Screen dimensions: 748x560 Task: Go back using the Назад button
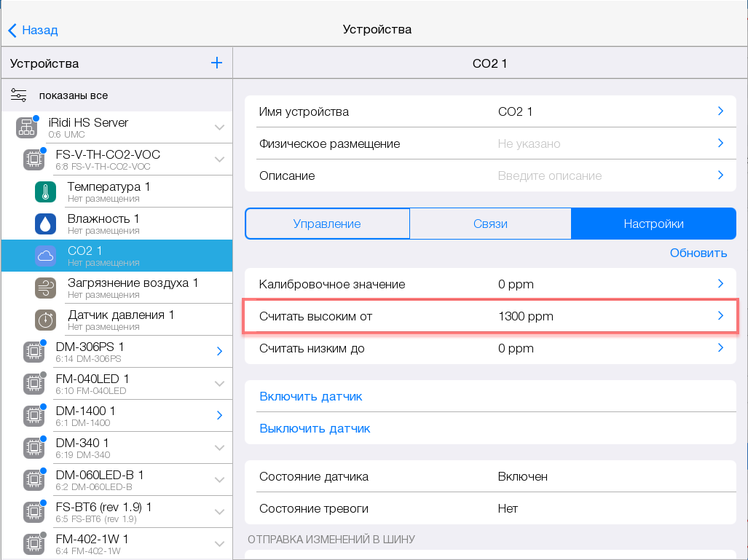coord(33,30)
